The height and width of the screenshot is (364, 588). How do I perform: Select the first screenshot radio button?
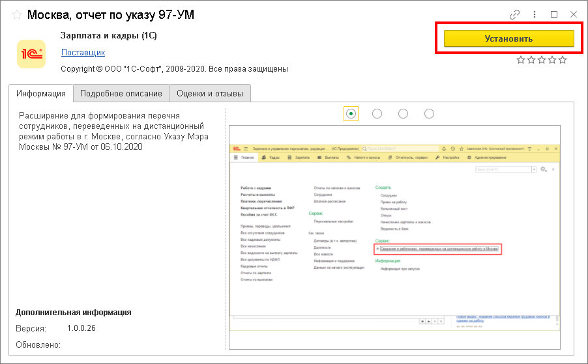click(x=351, y=113)
